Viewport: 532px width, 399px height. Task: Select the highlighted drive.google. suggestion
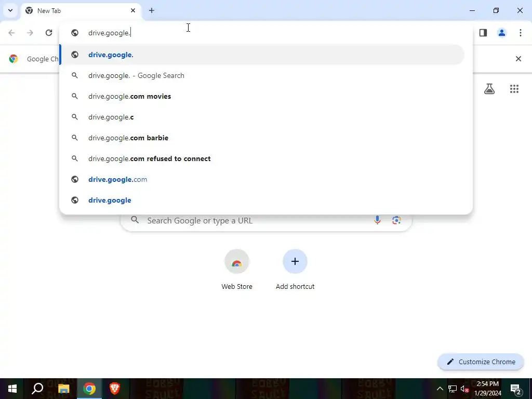[262, 55]
